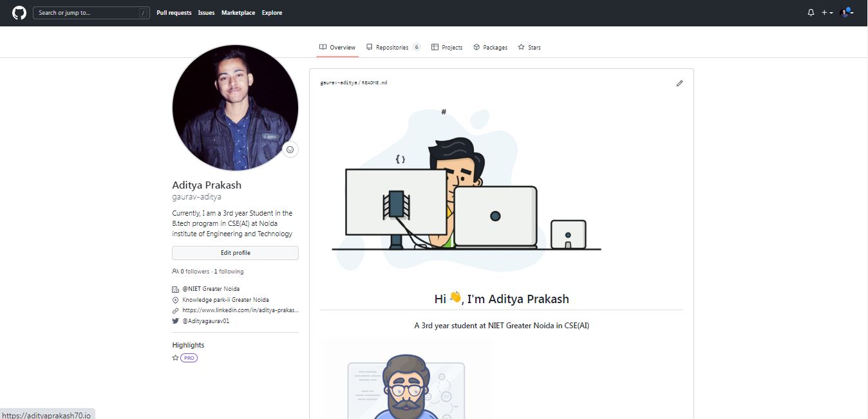
Task: Click the organization building icon
Action: point(175,290)
